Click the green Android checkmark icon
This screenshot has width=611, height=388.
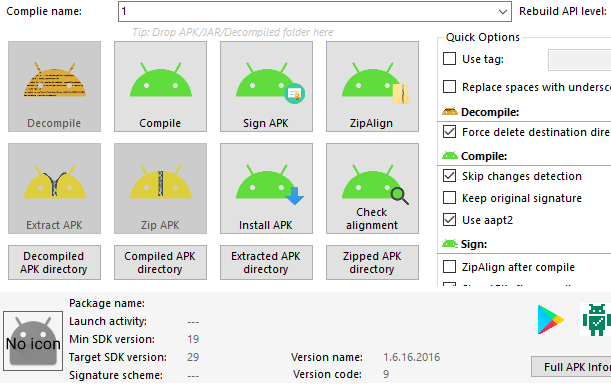coord(596,319)
